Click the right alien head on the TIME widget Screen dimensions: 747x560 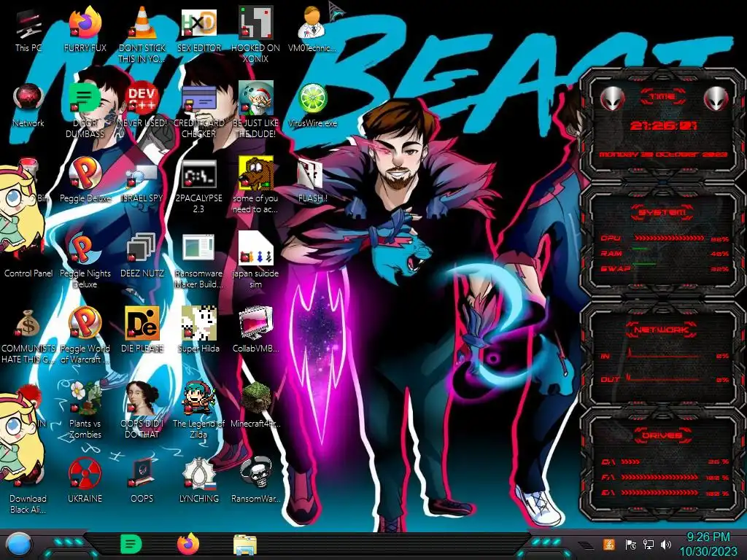tap(716, 98)
